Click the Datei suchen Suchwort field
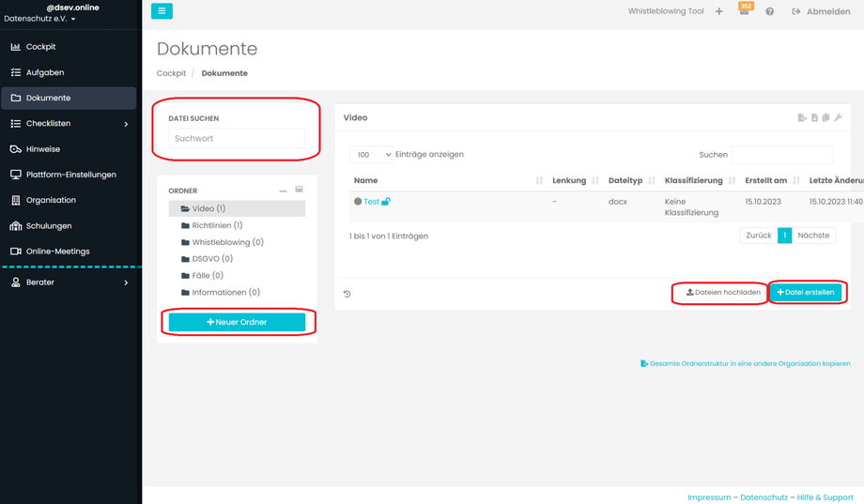The width and height of the screenshot is (864, 504). [x=237, y=139]
